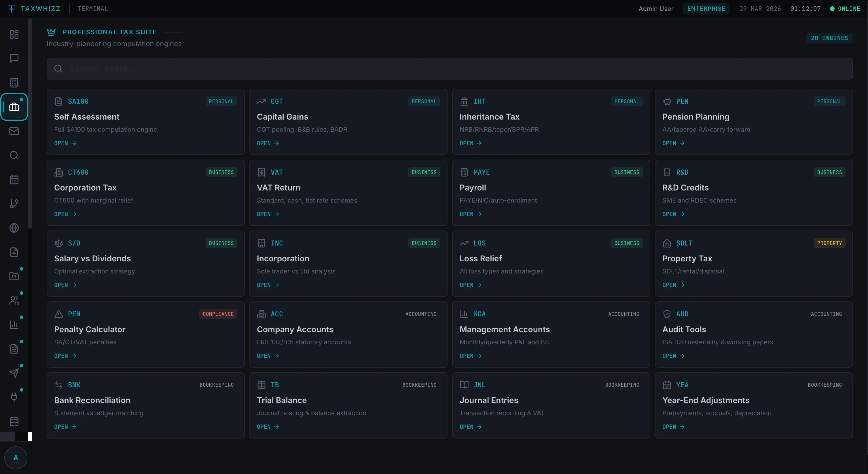Click OPEN on the Management Accounts card
868x474 pixels.
pos(471,356)
